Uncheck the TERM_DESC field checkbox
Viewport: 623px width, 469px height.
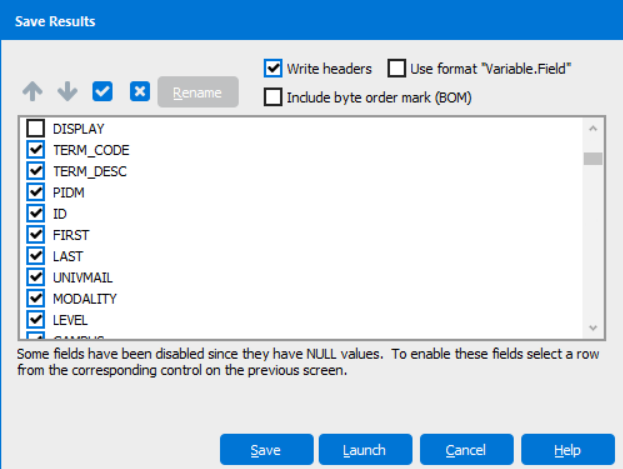[36, 171]
